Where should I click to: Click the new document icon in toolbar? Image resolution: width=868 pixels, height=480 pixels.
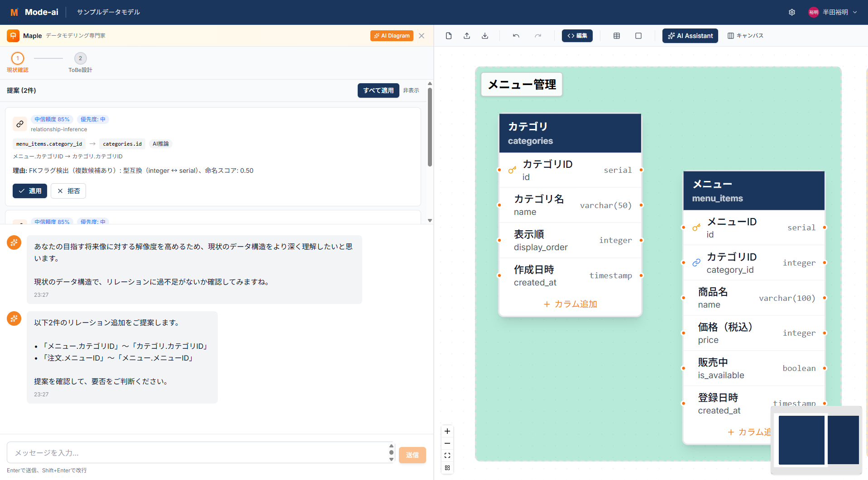pyautogui.click(x=448, y=36)
